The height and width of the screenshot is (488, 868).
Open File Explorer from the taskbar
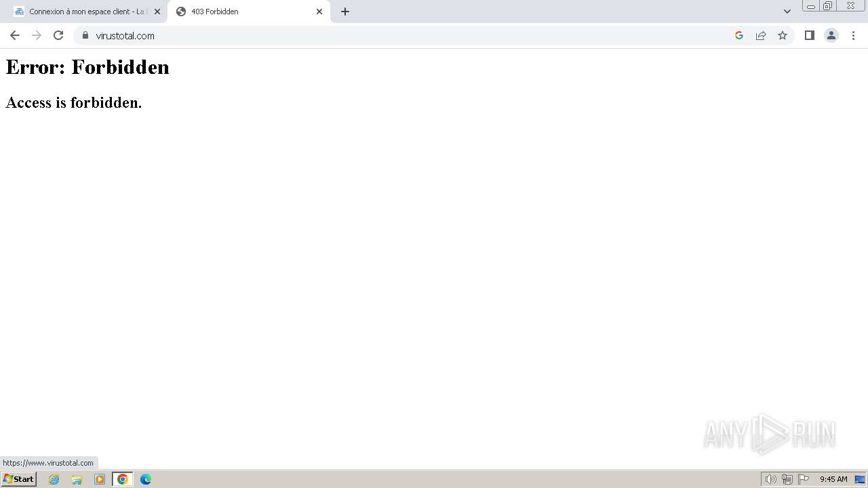coord(77,479)
